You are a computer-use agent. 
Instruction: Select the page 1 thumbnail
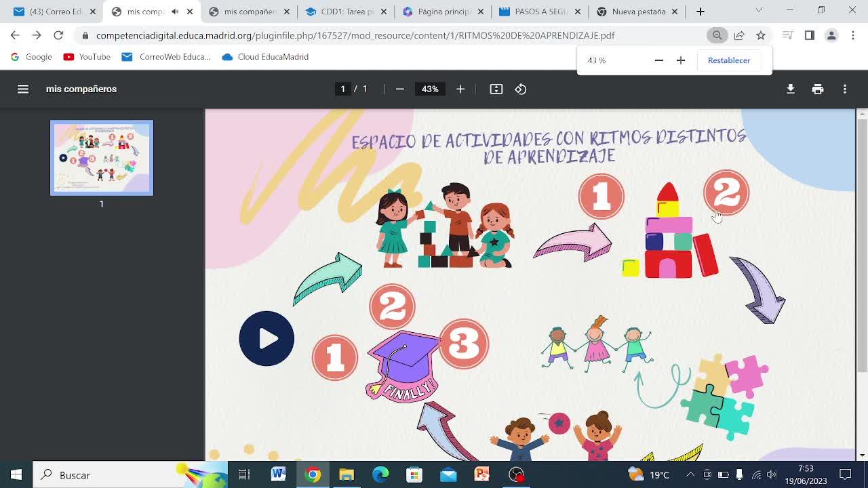point(102,158)
